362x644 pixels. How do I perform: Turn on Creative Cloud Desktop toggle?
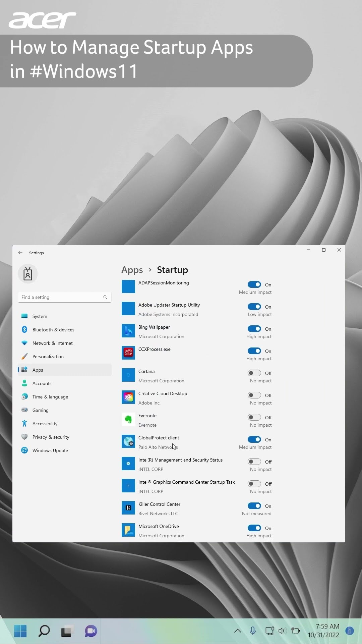click(254, 395)
